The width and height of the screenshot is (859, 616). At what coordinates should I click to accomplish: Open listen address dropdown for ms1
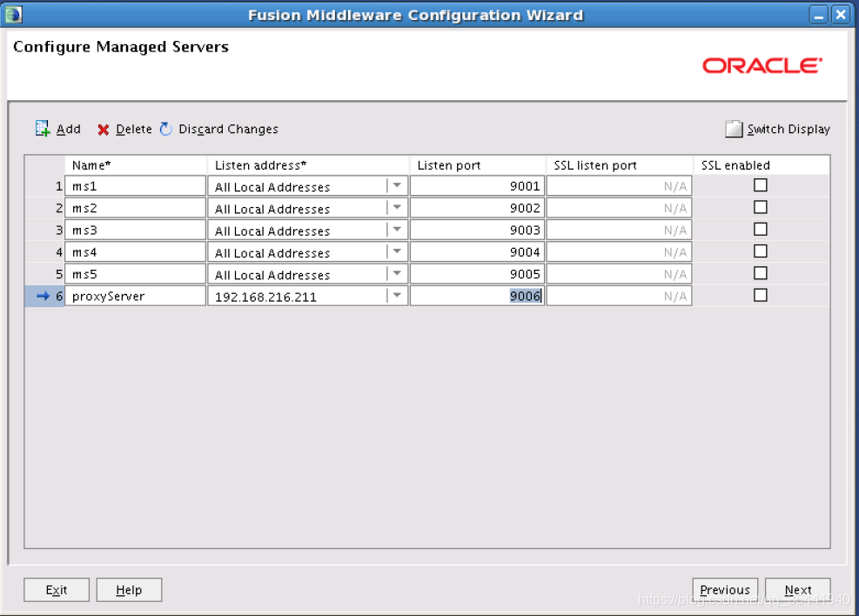[x=397, y=185]
